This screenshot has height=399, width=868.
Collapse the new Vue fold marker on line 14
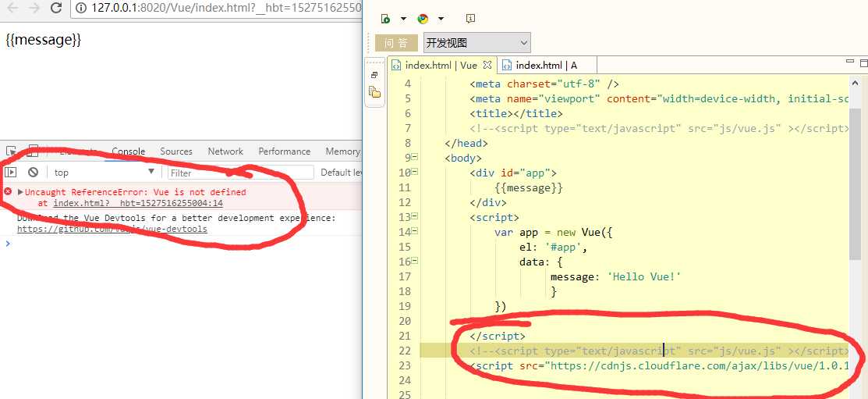click(x=415, y=232)
